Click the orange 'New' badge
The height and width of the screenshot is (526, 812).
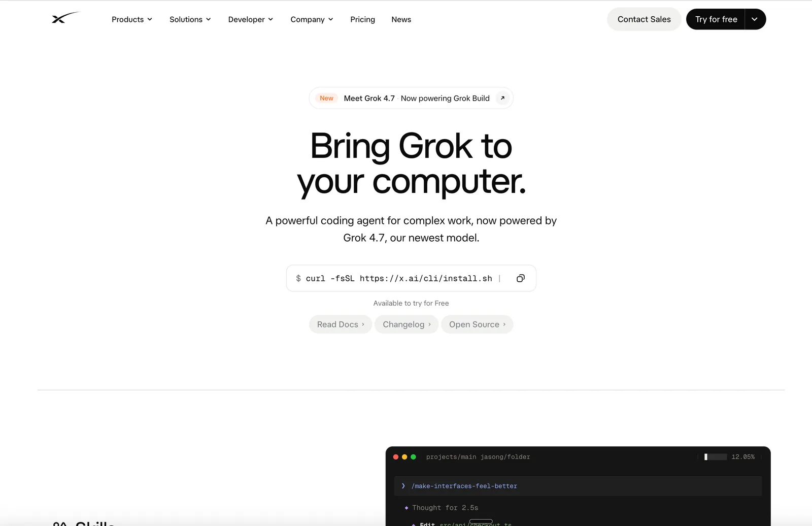[x=326, y=98]
